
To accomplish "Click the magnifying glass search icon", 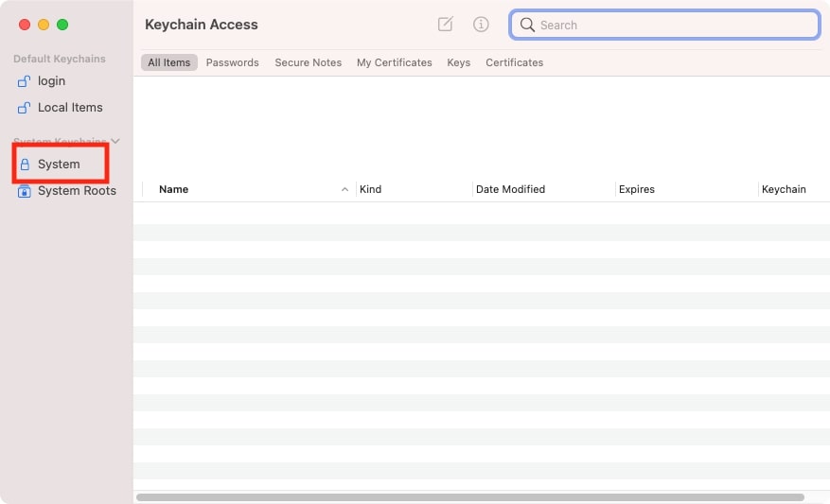I will (x=527, y=25).
